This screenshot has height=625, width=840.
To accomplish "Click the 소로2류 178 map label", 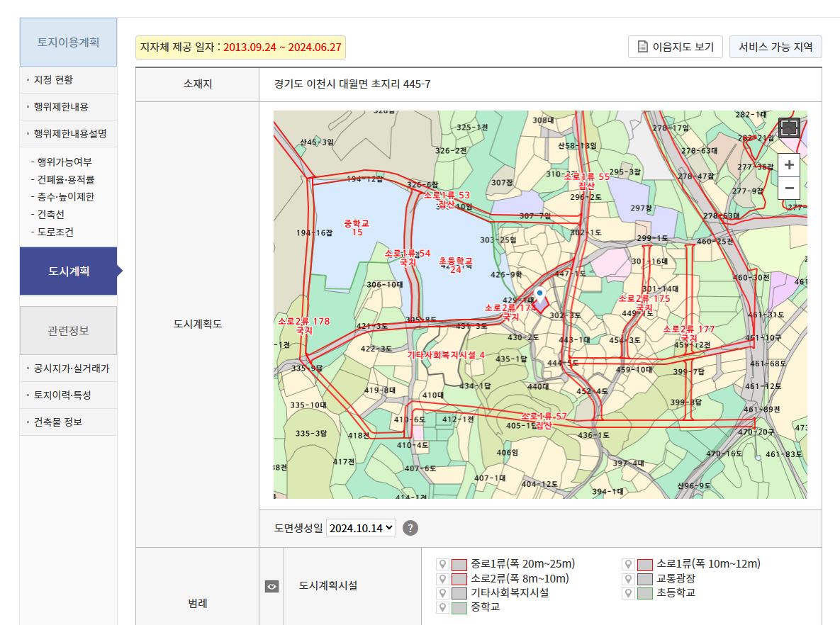I will 304,326.
